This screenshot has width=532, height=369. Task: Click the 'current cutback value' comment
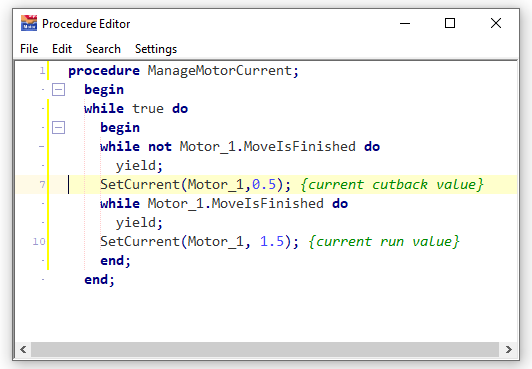point(392,185)
